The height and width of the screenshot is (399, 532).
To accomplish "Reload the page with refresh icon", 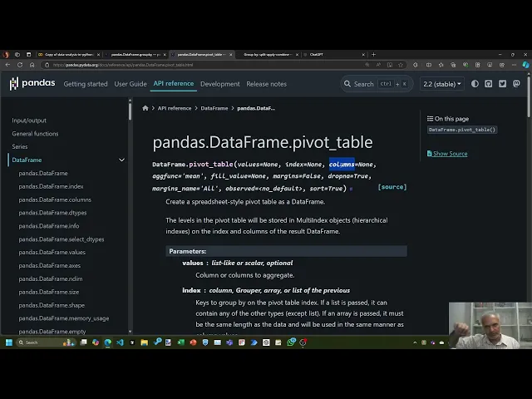I will pos(20,65).
